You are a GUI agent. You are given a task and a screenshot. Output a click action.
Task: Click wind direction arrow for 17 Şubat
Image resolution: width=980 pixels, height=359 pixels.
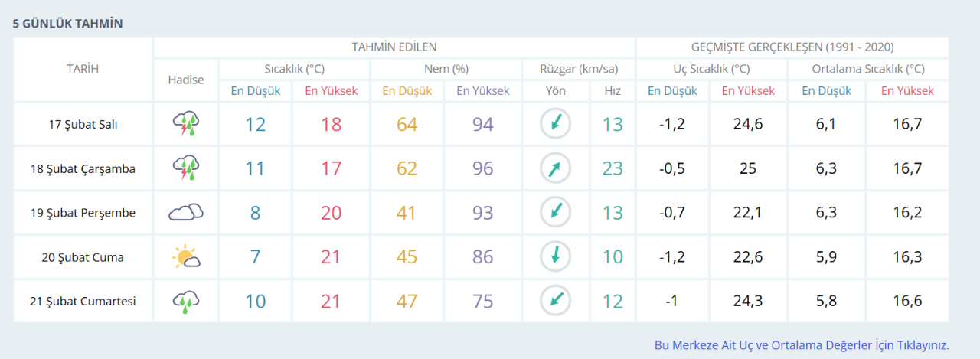coord(556,124)
